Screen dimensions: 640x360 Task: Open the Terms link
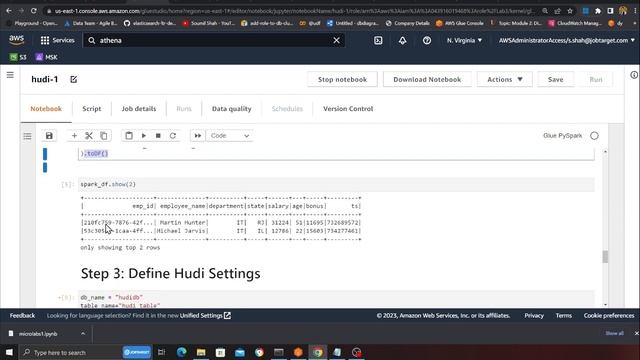tap(564, 316)
